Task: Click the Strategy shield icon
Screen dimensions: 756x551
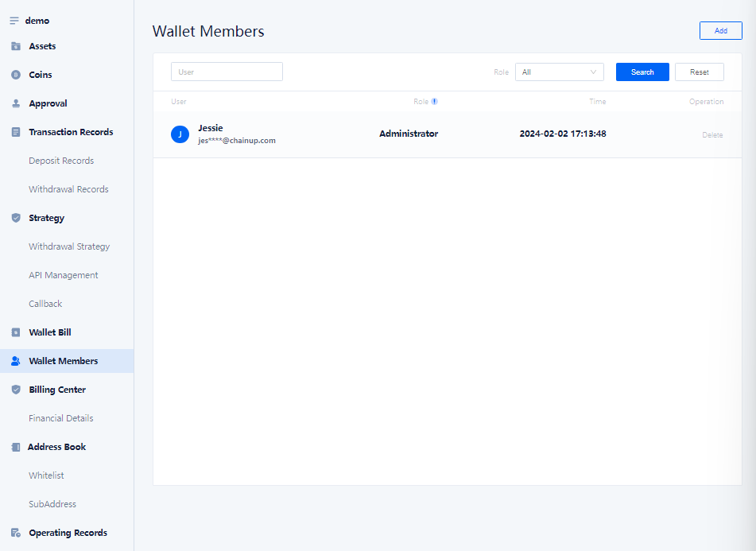Action: 16,218
